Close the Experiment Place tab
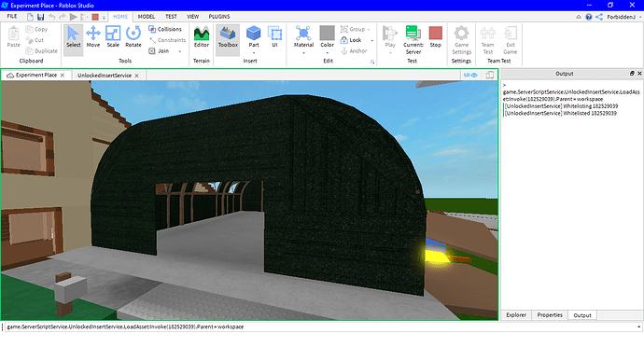Viewport: 644px width, 347px height. [63, 76]
